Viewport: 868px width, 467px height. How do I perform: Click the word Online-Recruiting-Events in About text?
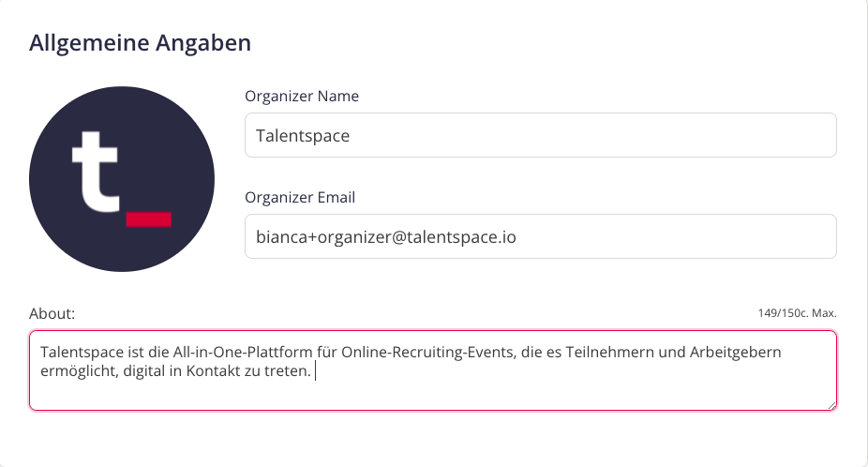pos(428,353)
